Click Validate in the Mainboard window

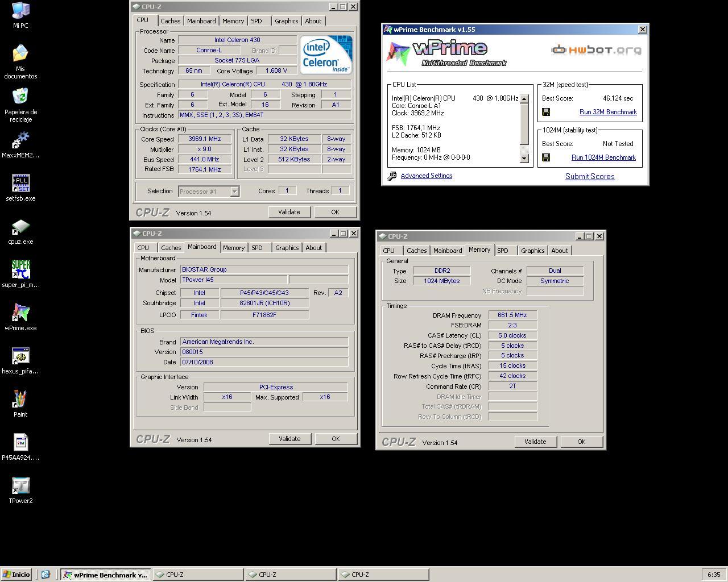coord(289,439)
